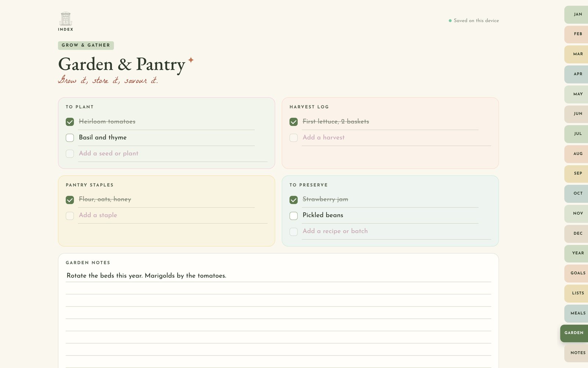Select the DEC tab
Image resolution: width=588 pixels, height=368 pixels.
pyautogui.click(x=576, y=234)
